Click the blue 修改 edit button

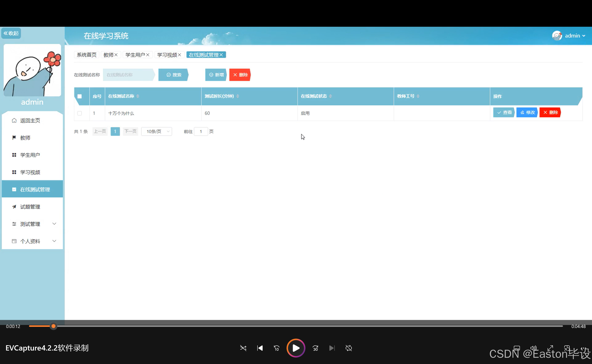[x=527, y=112]
